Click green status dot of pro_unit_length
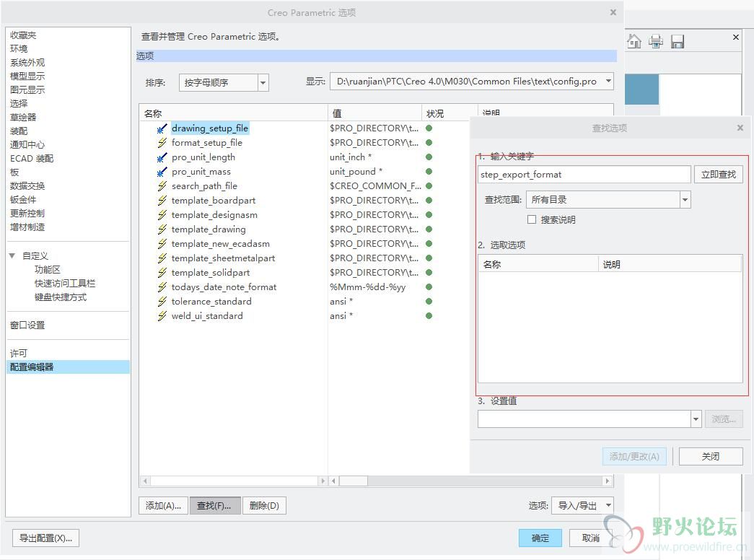754x560 pixels. tap(429, 157)
